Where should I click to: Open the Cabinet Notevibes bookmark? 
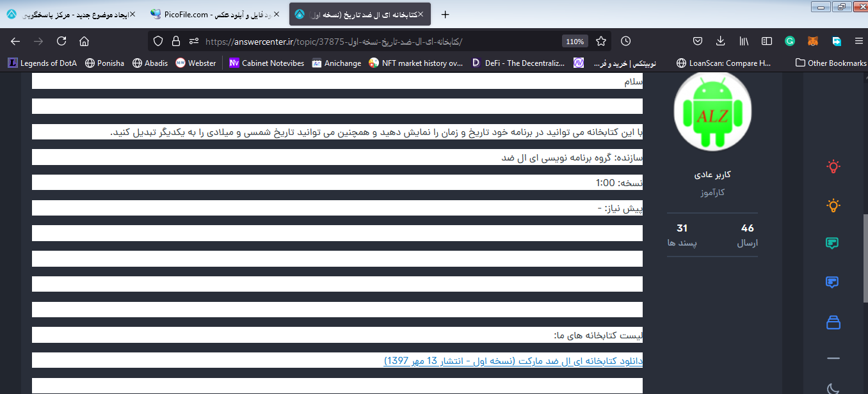(x=266, y=63)
